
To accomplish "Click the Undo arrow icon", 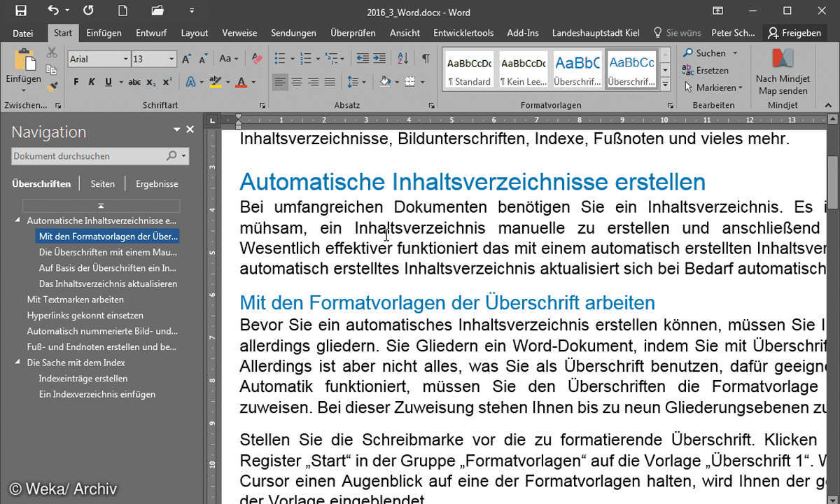I will click(x=53, y=10).
